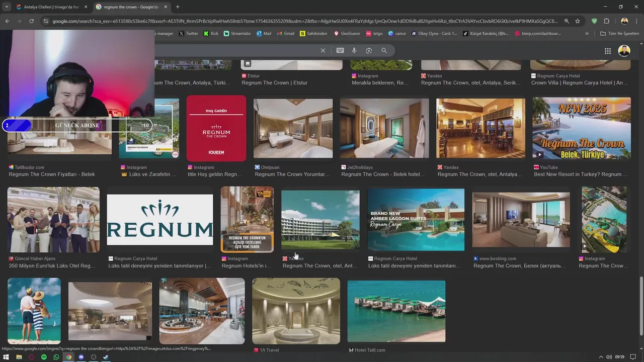Open the on-screen keyboard input tool
This screenshot has height=362, width=644.
tap(340, 50)
